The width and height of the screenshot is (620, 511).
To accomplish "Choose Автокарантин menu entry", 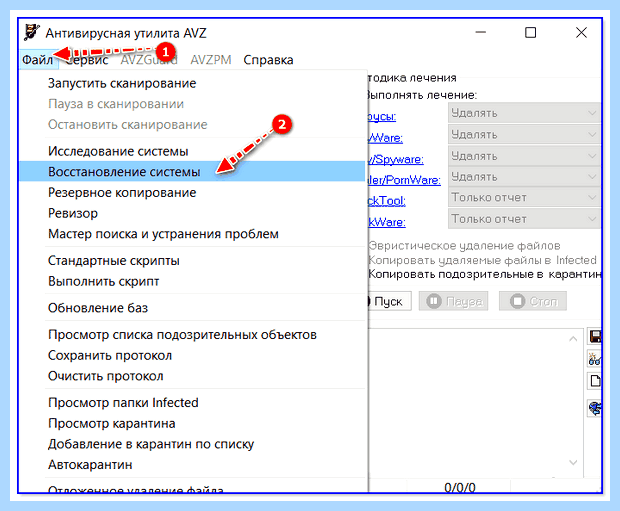I will pos(192,465).
